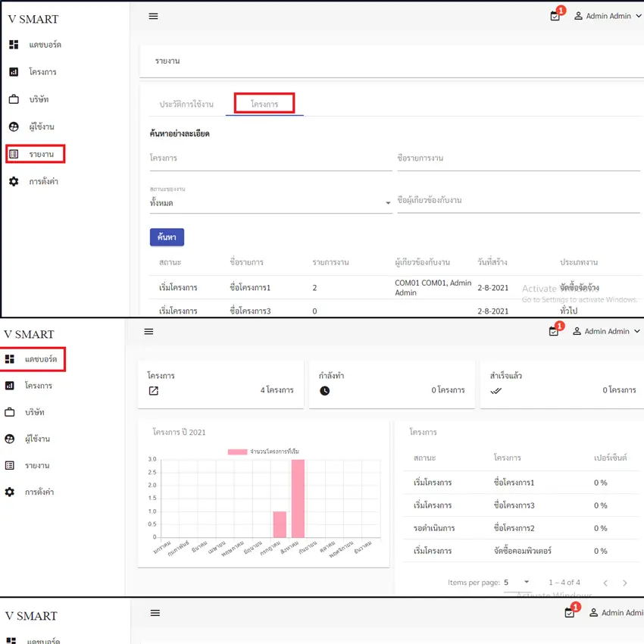The height and width of the screenshot is (644, 644).
Task: Open the การตั้งค่า gear icon beside the report search form
Action: [14, 182]
